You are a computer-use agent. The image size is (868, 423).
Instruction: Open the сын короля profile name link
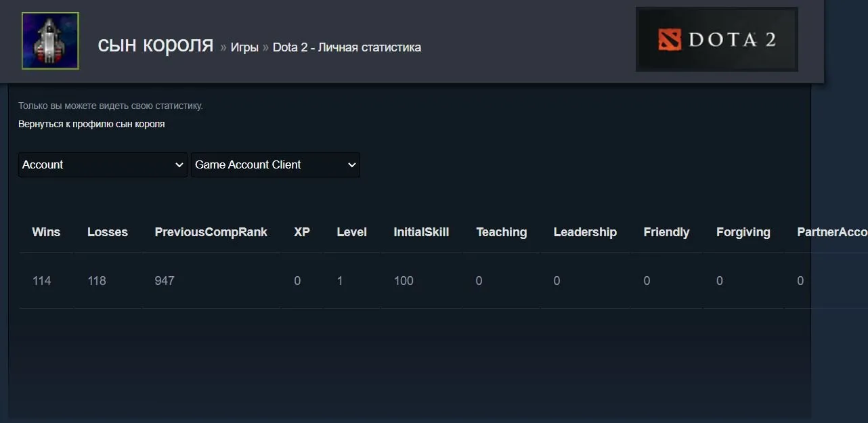click(156, 45)
